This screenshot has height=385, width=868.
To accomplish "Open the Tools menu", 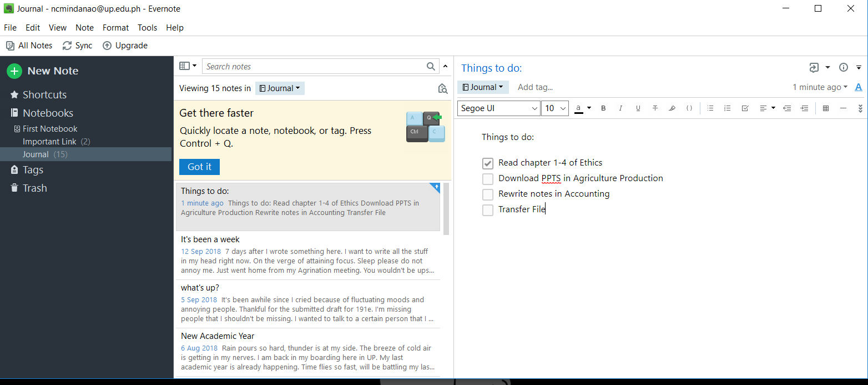I will [x=147, y=28].
